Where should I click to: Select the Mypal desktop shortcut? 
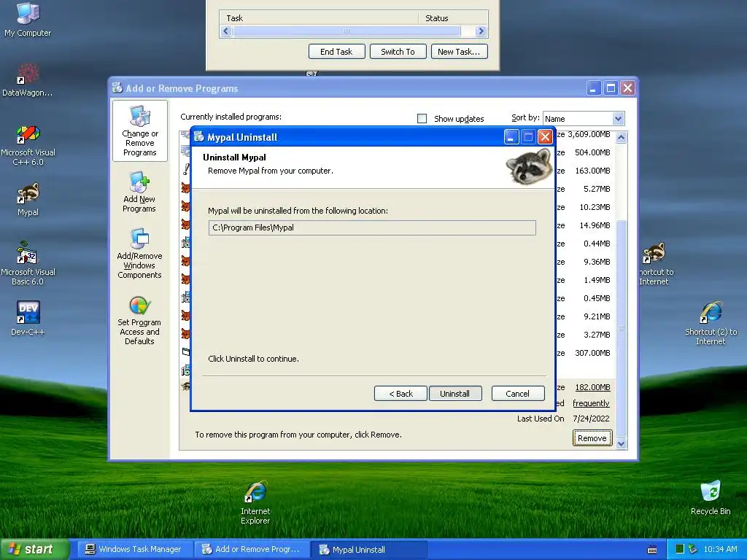[x=28, y=199]
